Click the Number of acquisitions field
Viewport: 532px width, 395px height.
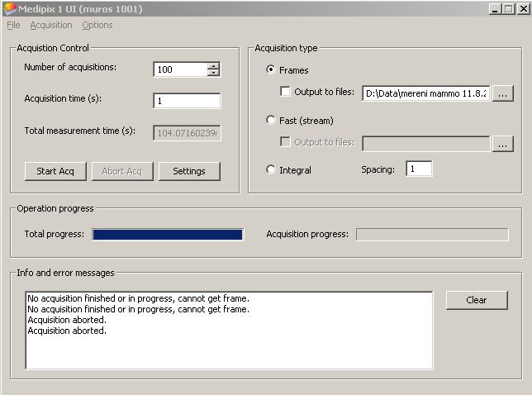(x=180, y=69)
